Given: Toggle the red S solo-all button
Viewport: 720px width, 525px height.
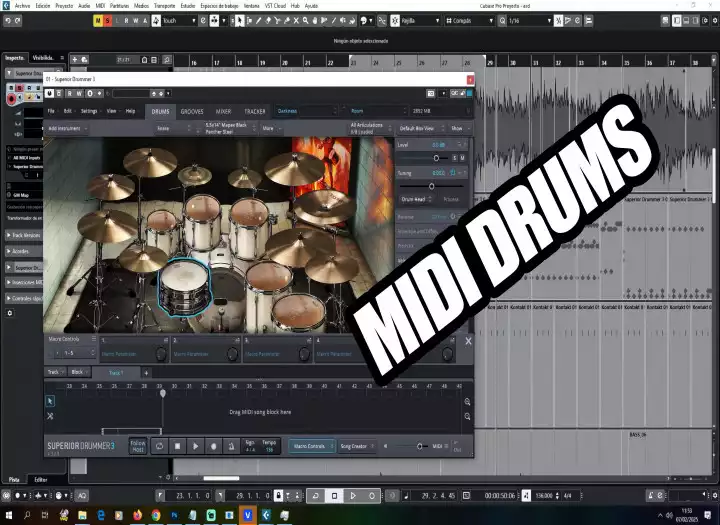Looking at the screenshot, I should pos(107,21).
